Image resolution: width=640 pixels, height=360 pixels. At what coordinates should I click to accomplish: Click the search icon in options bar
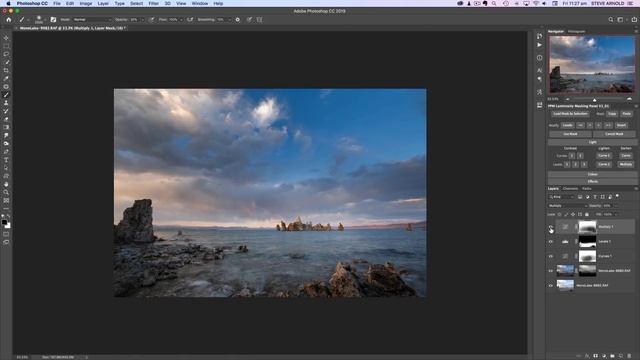[x=611, y=20]
